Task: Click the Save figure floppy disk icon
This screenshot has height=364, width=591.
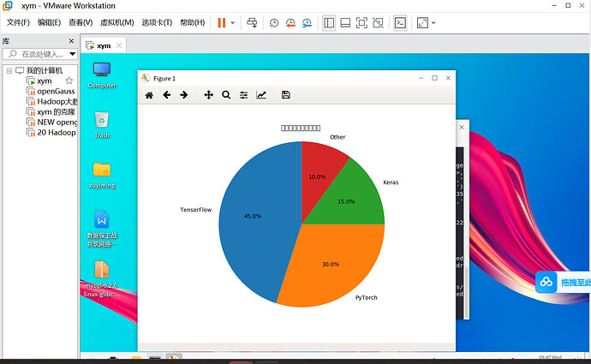Action: click(x=286, y=95)
